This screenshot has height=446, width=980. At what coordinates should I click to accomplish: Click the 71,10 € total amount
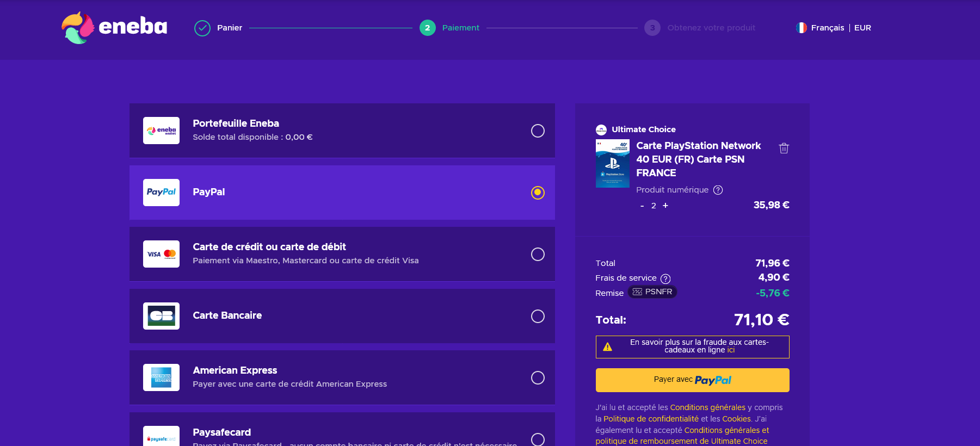(761, 319)
